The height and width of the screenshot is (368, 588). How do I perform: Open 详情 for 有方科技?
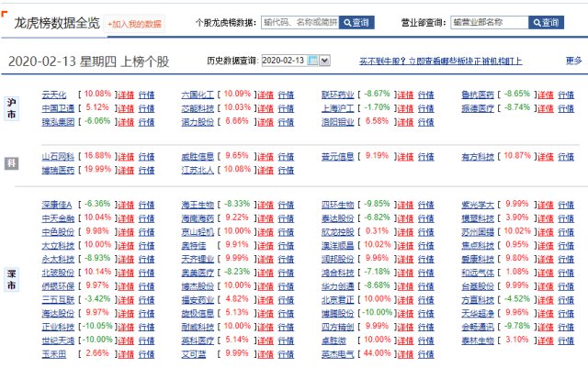[x=546, y=157]
